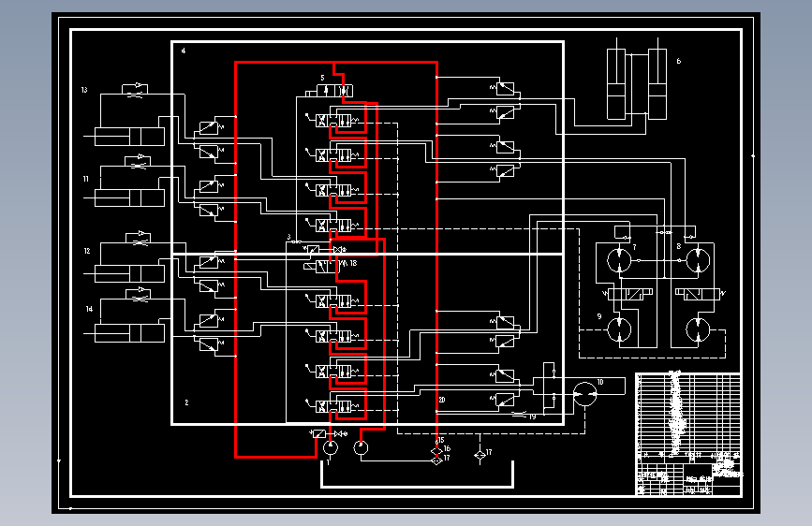Select the hydraulic motor symbol labeled 8
The width and height of the screenshot is (812, 526).
[x=698, y=260]
